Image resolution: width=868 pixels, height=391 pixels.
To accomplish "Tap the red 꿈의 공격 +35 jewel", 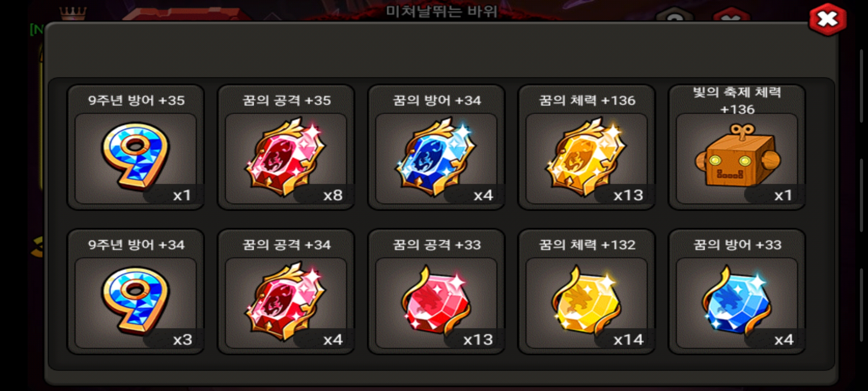I will click(286, 156).
